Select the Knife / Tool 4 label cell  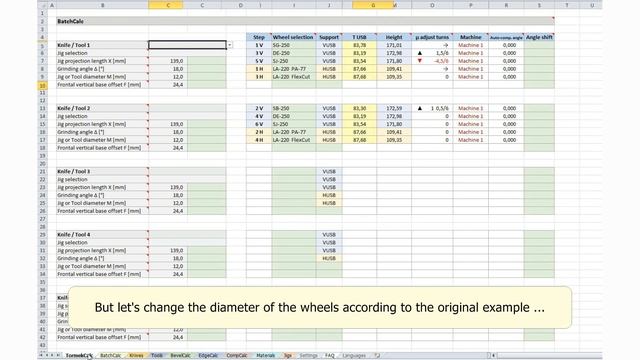point(102,235)
